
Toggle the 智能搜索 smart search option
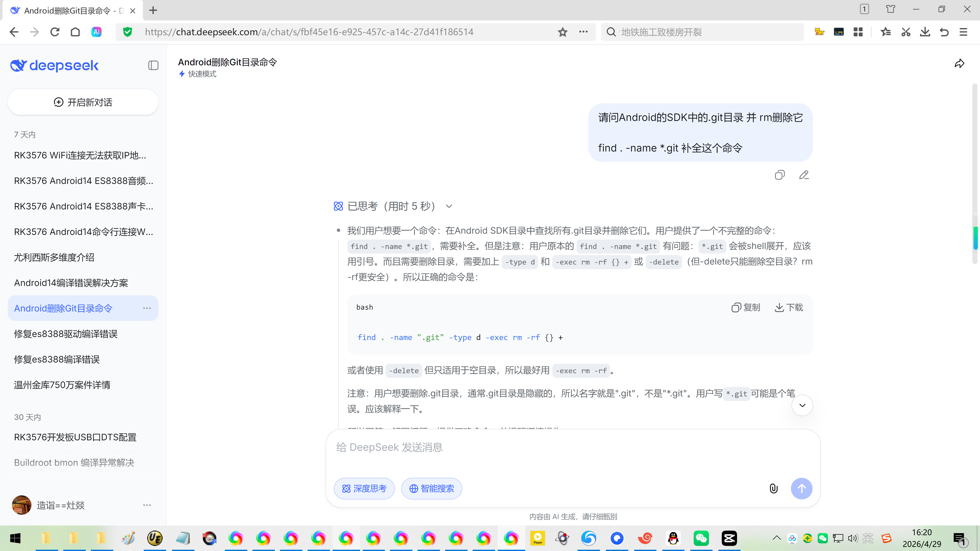pos(431,488)
